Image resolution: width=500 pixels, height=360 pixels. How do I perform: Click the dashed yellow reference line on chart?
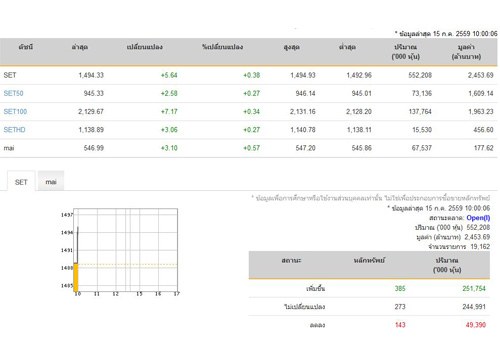[128, 264]
